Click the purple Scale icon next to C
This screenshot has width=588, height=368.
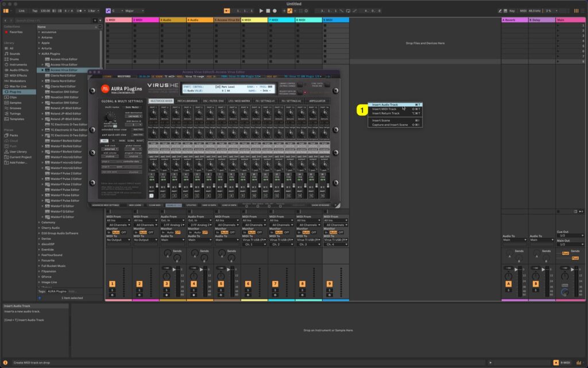click(x=108, y=10)
